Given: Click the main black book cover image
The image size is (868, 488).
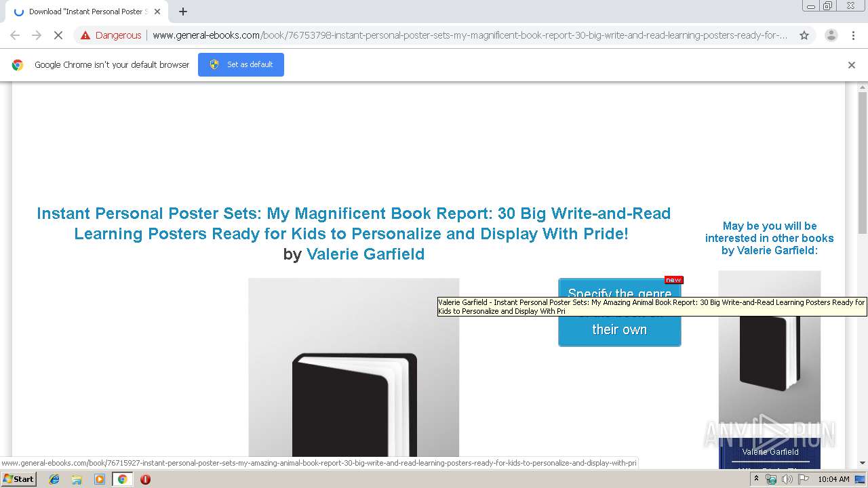Looking at the screenshot, I should (x=353, y=367).
